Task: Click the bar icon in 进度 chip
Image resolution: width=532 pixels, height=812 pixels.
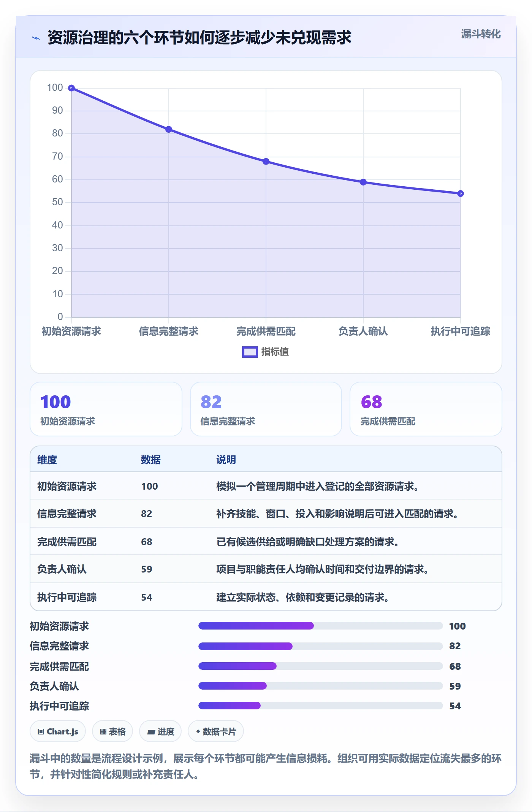Action: (x=151, y=732)
